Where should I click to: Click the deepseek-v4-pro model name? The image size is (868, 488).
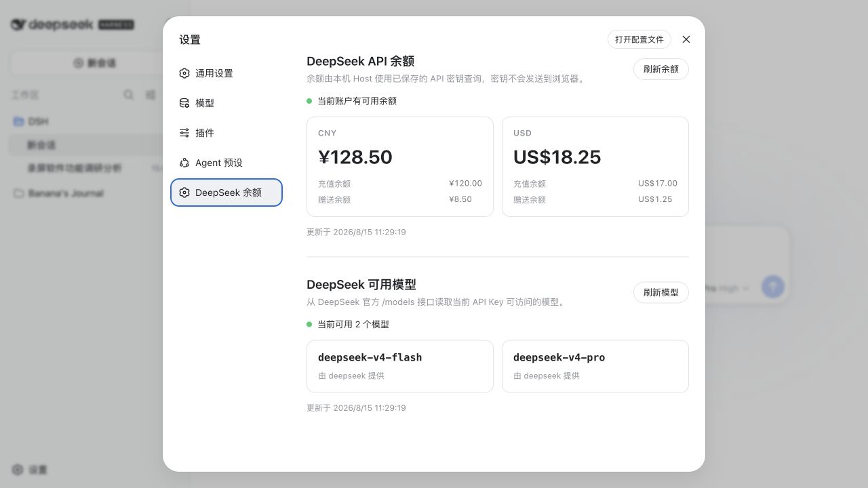(x=559, y=357)
